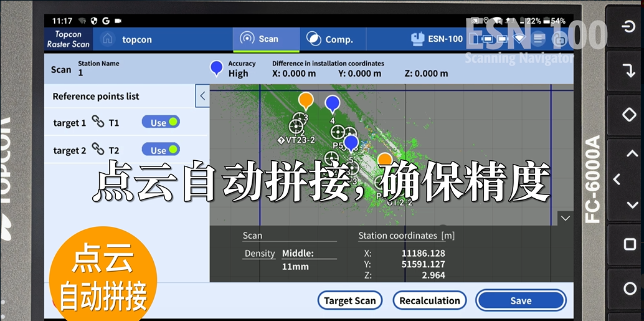
Task: Click station Z coordinate 2.964
Action: [x=433, y=275]
